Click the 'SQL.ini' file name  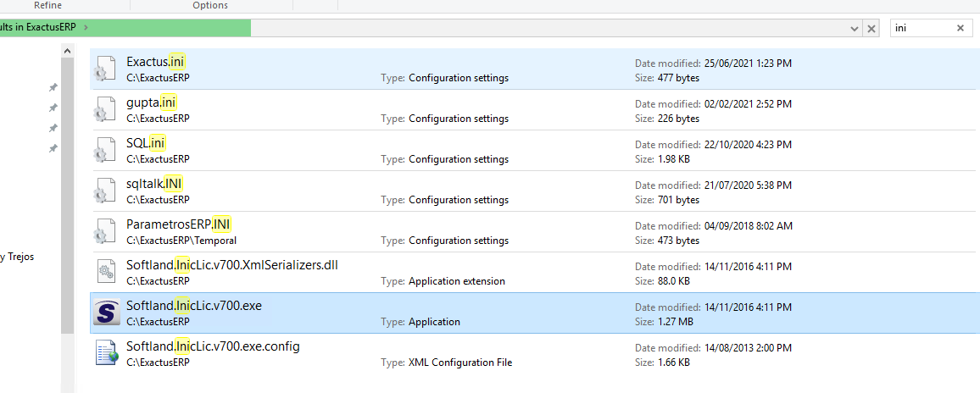(x=147, y=143)
